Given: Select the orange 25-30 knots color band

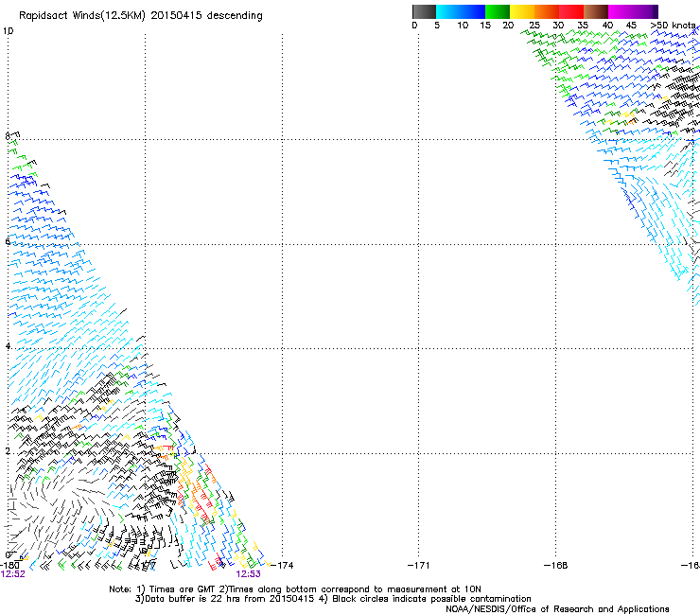Looking at the screenshot, I should (547, 11).
